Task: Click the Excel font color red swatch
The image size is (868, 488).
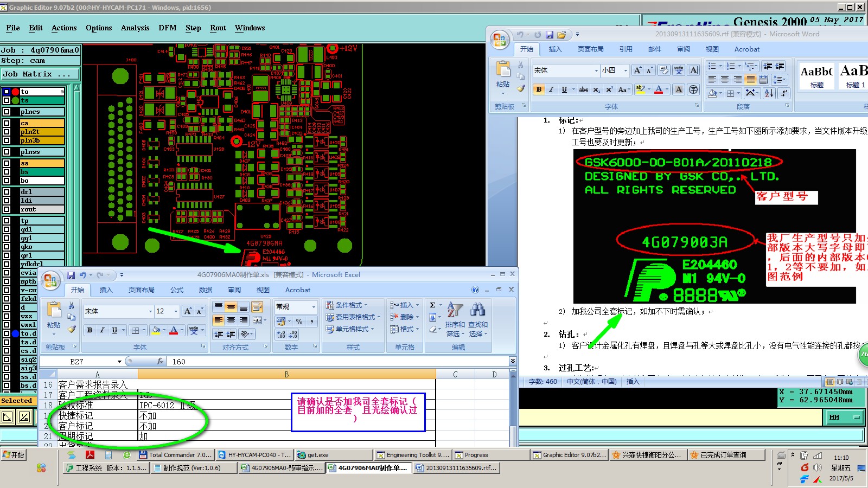Action: [x=174, y=330]
